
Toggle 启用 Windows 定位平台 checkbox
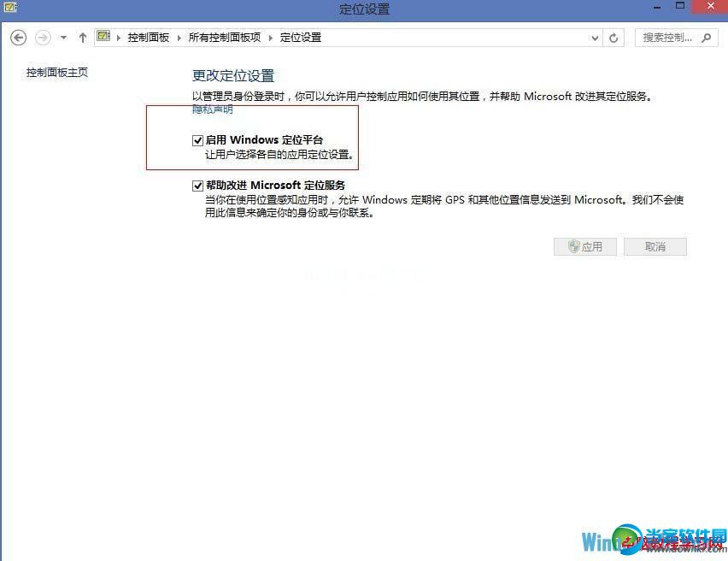tap(197, 140)
